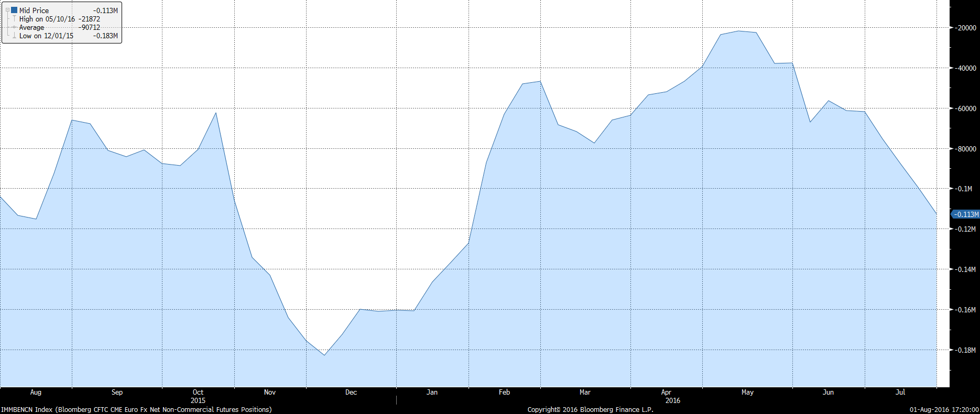The image size is (980, 414).
Task: Click the -0.14M y-axis label
Action: click(964, 269)
